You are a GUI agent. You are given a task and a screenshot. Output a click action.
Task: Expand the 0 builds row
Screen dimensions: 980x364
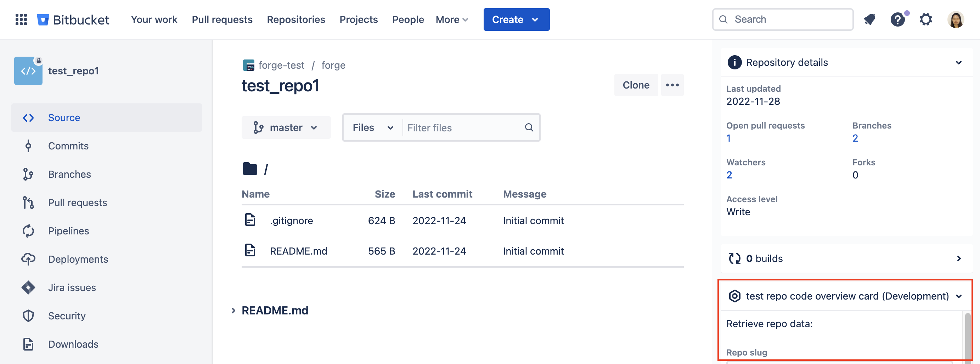[958, 258]
